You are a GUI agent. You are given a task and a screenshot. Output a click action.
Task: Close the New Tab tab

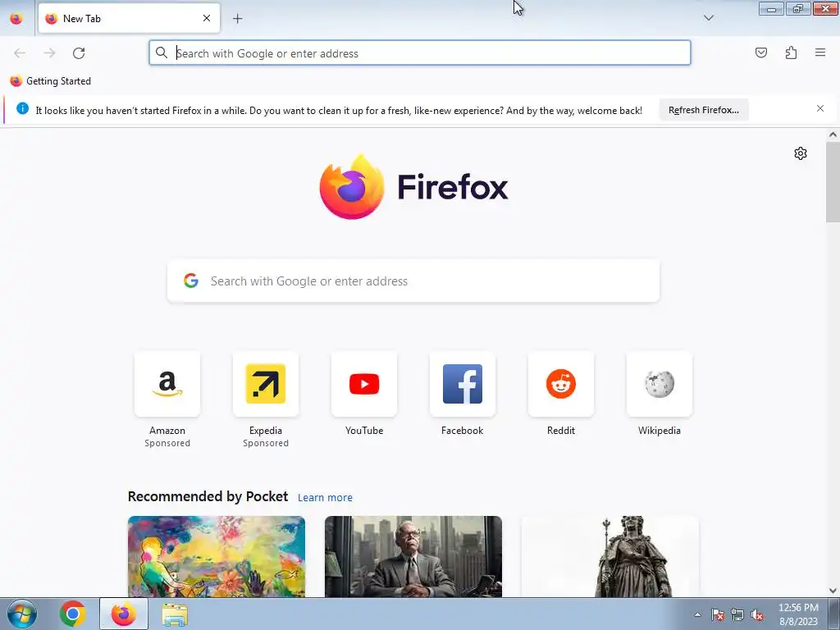pyautogui.click(x=207, y=18)
